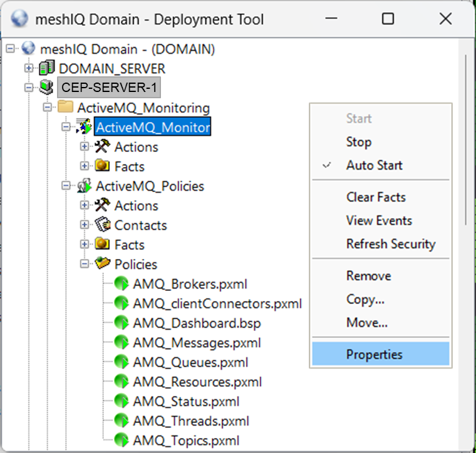The width and height of the screenshot is (476, 453).
Task: Collapse the ActiveMQ_Policies node
Action: 66,186
